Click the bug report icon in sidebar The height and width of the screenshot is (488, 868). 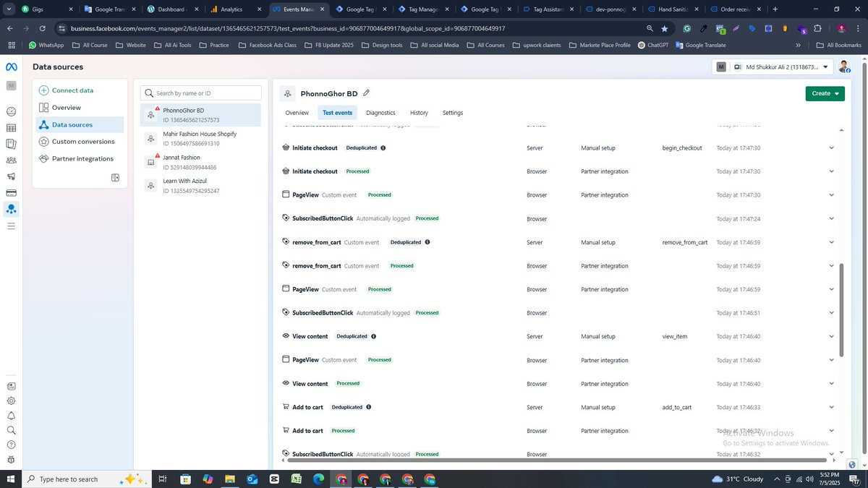point(11,460)
